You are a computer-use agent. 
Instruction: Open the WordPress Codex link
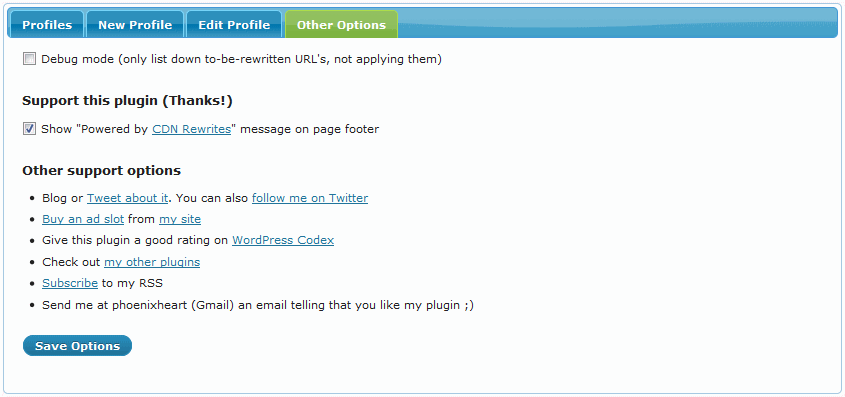click(x=283, y=241)
